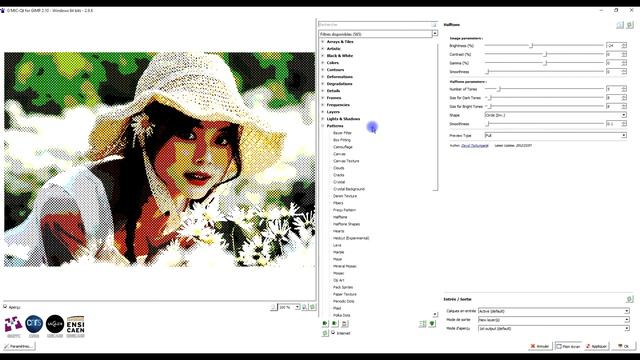Screen dimensions: 640x360
Task: Toggle the Internet updates checkbox
Action: (x=333, y=333)
